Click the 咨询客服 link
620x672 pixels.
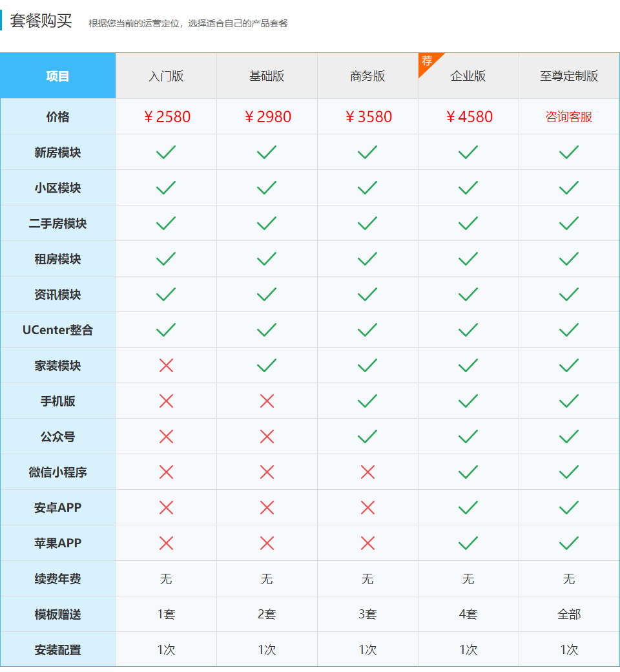coord(569,117)
